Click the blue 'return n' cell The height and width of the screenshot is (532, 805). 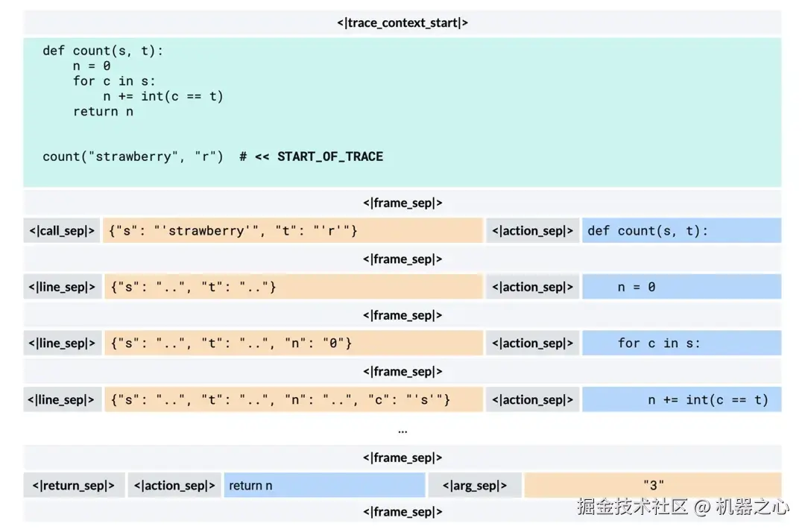click(324, 485)
